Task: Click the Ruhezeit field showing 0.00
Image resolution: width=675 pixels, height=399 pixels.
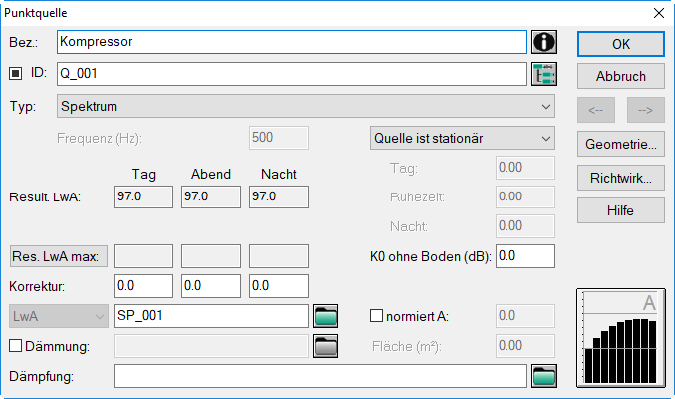Action: 525,197
